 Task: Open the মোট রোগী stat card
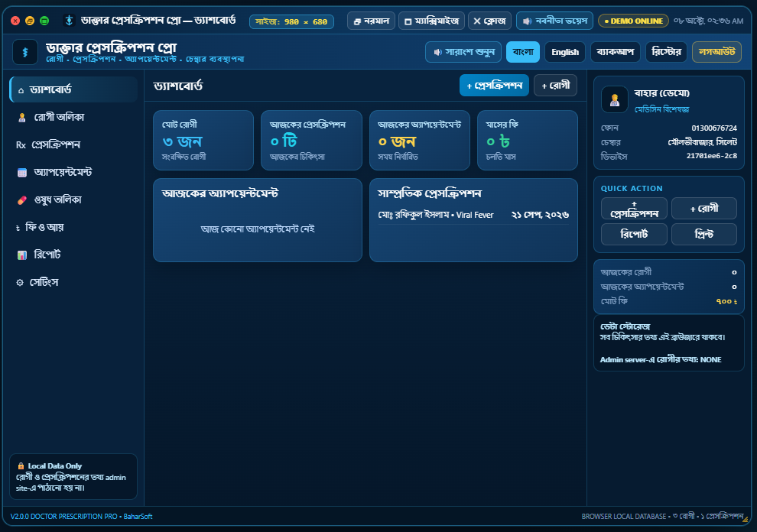coord(203,140)
